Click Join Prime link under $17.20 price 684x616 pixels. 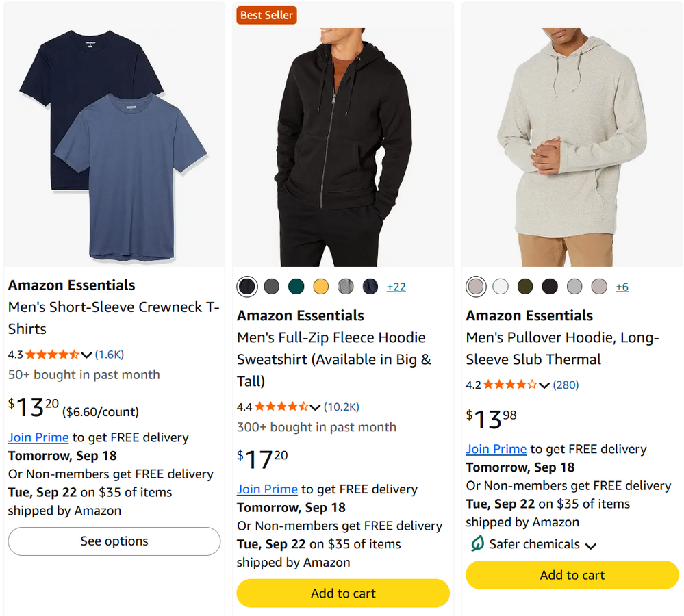tap(268, 489)
